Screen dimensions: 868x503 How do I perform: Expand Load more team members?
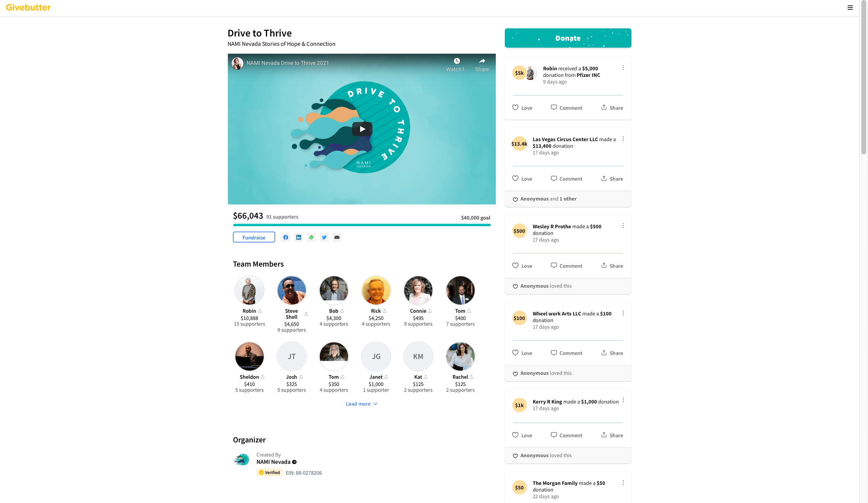(361, 403)
